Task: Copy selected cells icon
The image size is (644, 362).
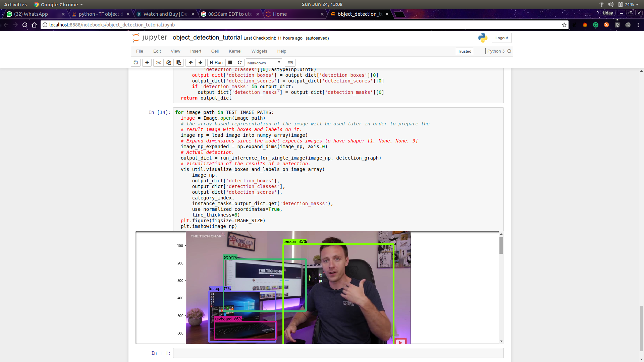Action: click(x=169, y=63)
